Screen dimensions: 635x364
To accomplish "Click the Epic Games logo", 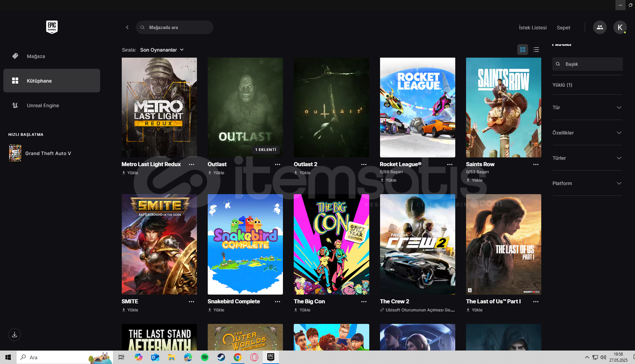I will (52, 27).
